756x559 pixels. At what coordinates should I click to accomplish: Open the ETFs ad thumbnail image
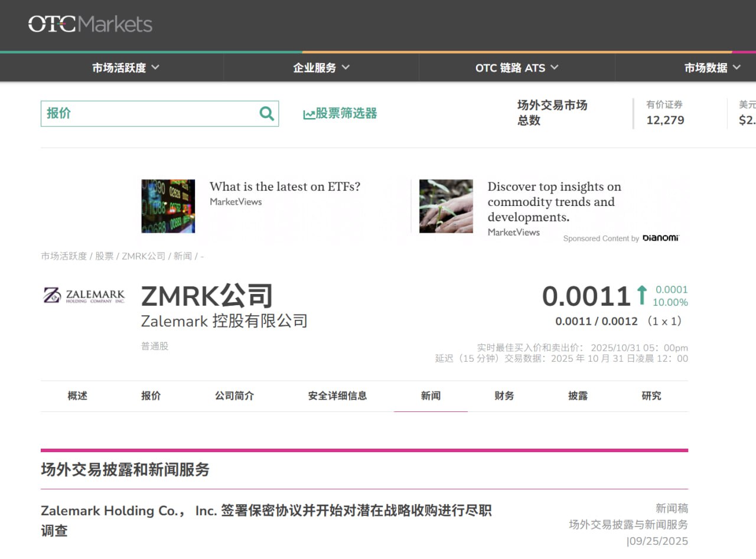(168, 206)
